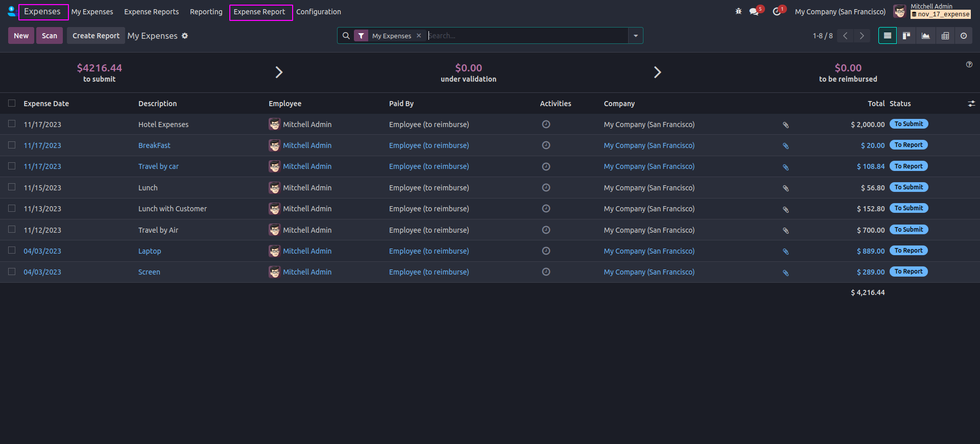Click the Create Report button
Viewport: 980px width, 444px height.
pos(96,36)
